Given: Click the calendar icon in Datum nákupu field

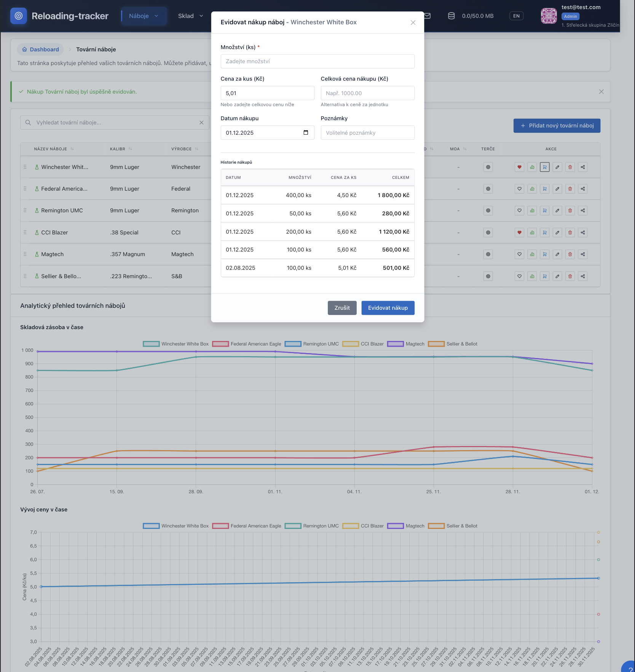Looking at the screenshot, I should (x=306, y=133).
